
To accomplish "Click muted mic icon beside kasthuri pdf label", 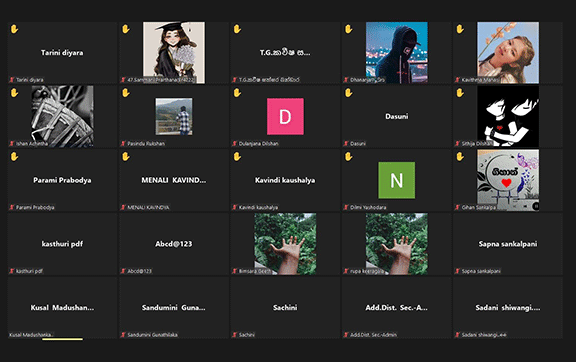I will (12, 271).
